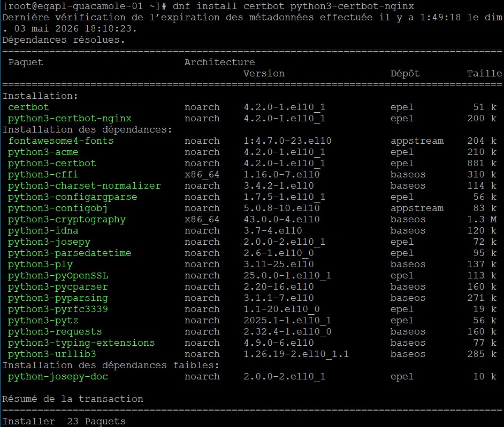Select python3-charset-normalizer text
The height and width of the screenshot is (427, 504).
pos(84,186)
